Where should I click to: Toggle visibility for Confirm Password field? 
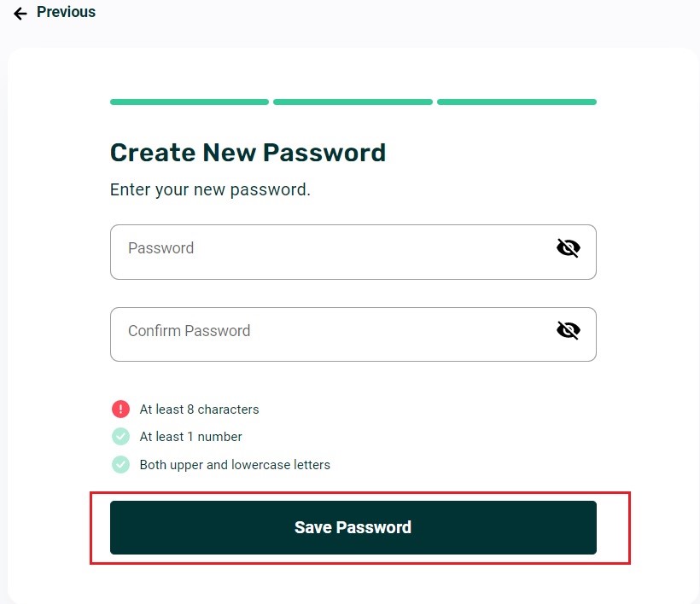tap(568, 330)
